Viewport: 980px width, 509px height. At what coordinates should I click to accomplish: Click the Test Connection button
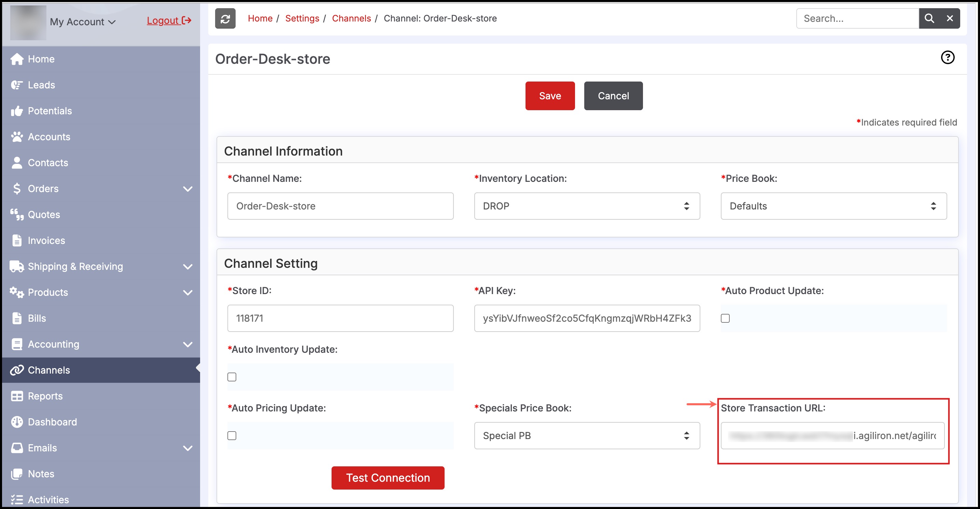coord(388,478)
